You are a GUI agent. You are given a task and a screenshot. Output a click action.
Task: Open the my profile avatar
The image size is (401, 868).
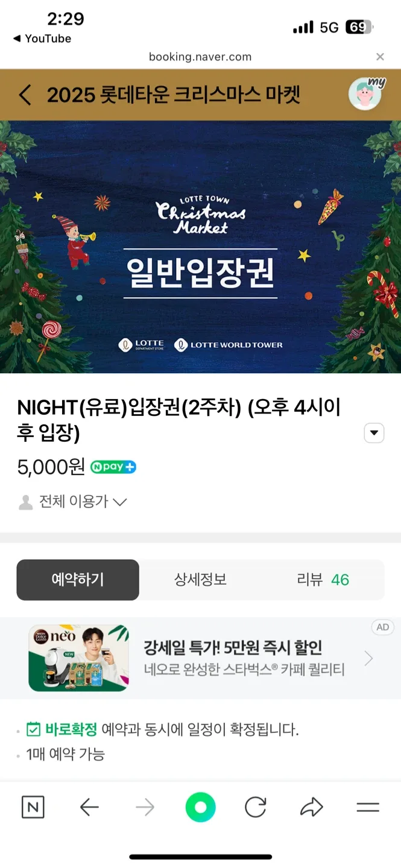tap(366, 94)
